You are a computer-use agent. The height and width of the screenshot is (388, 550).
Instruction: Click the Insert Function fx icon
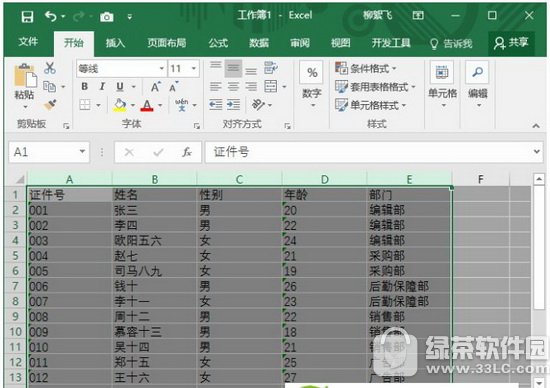pos(187,152)
